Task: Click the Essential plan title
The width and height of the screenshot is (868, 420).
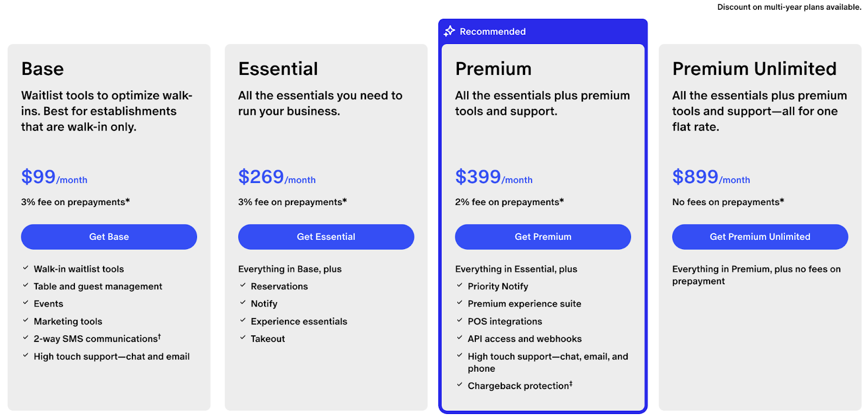Action: click(x=278, y=69)
